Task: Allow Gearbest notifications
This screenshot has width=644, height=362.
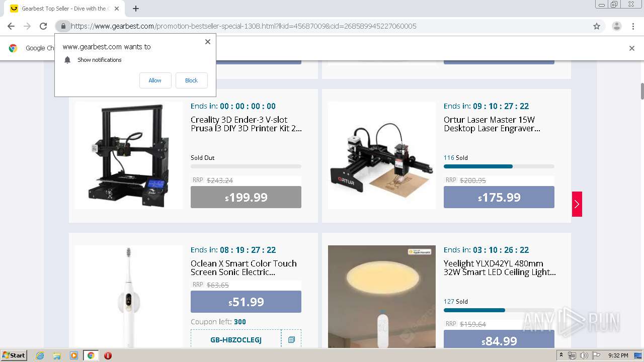Action: [155, 80]
